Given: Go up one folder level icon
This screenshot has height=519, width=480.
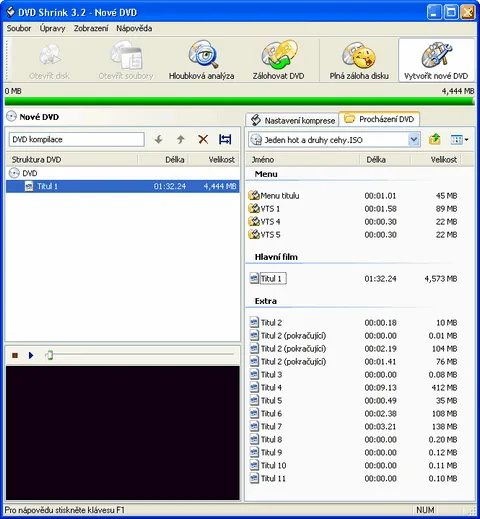Looking at the screenshot, I should (x=435, y=139).
